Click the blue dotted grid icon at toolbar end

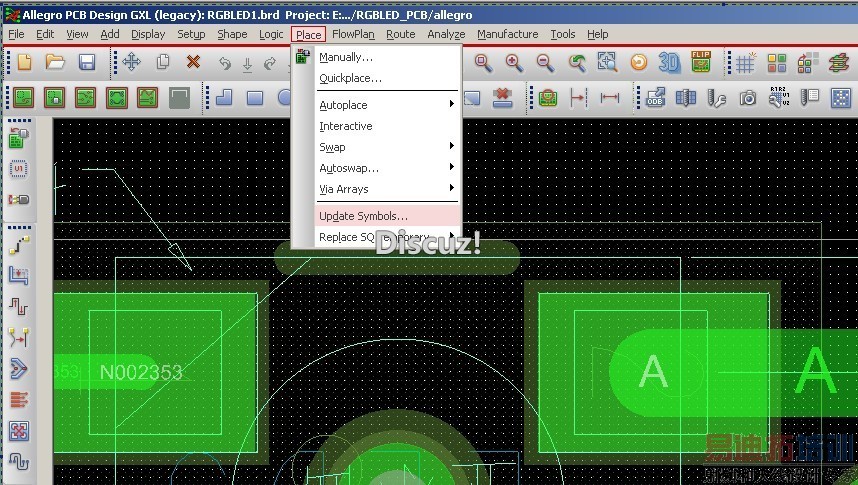(840, 99)
